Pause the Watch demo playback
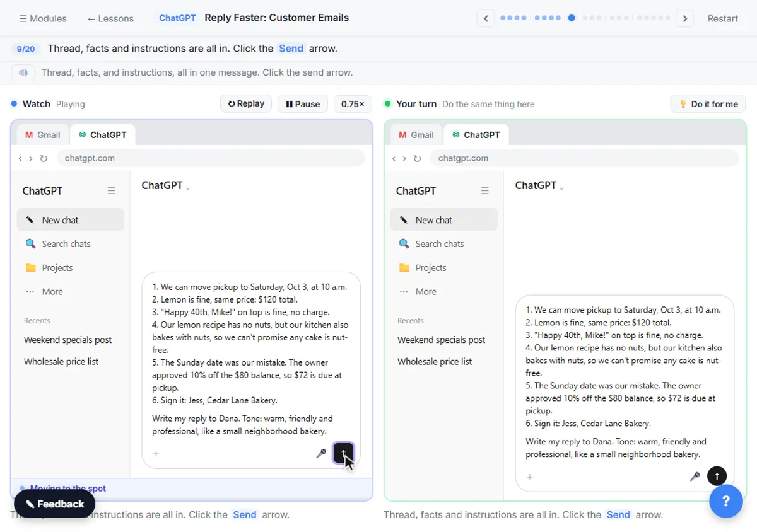757x532 pixels. 303,104
